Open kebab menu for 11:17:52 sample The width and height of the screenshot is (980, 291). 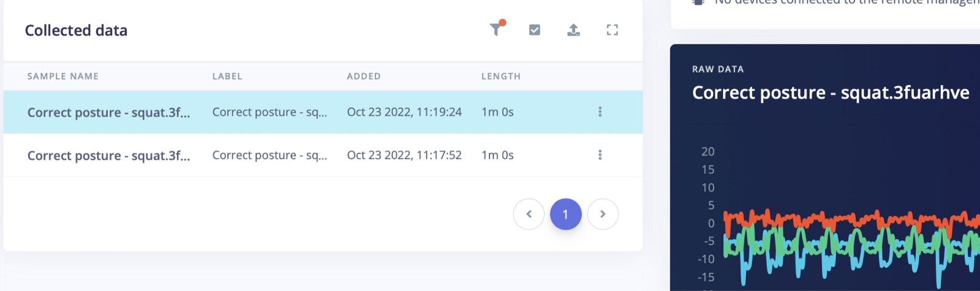[x=600, y=154]
